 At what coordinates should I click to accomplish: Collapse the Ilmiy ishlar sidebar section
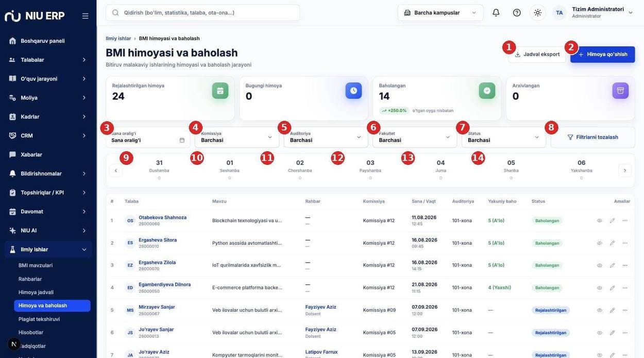click(x=48, y=249)
